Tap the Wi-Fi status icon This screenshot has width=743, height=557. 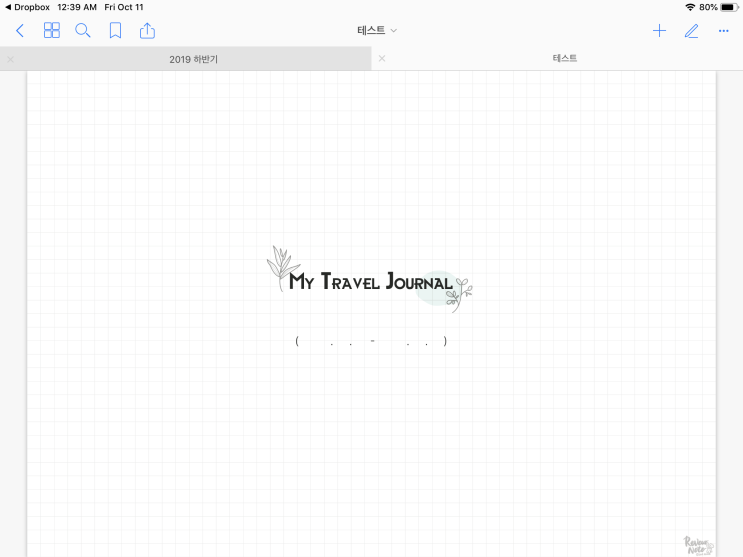(690, 7)
